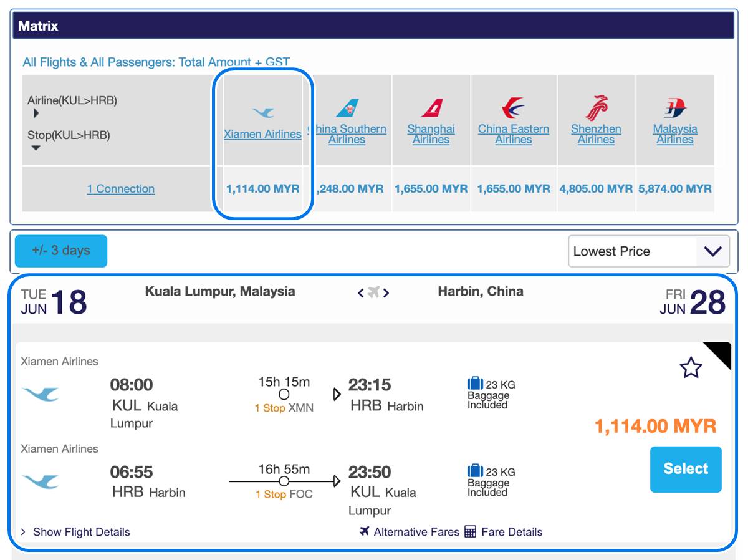Expand Show Flight Details

click(x=75, y=532)
